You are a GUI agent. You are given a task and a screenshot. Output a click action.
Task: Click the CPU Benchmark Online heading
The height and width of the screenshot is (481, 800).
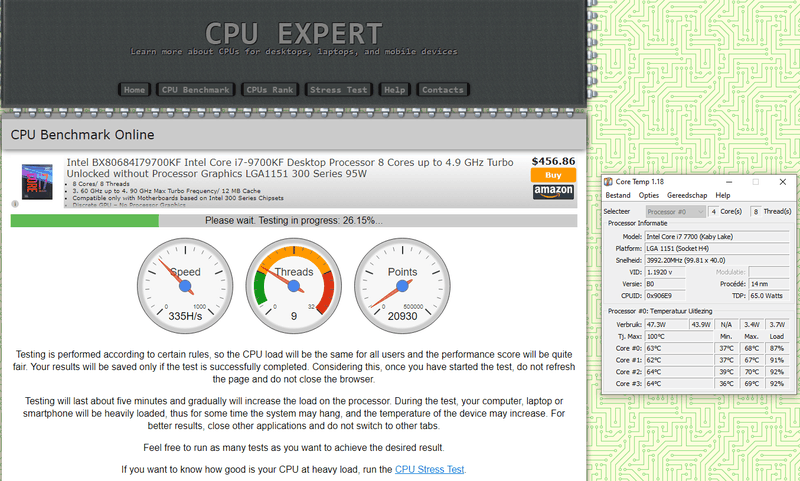pyautogui.click(x=82, y=135)
